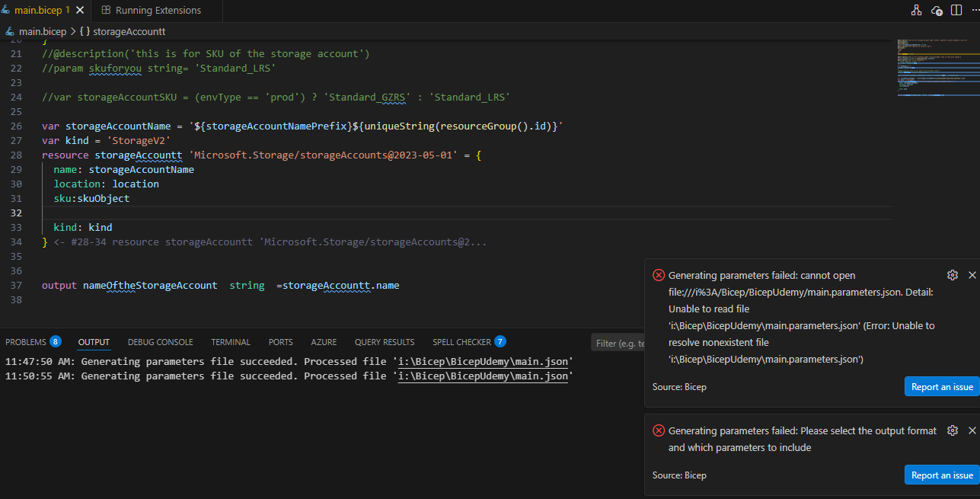Viewport: 980px width, 499px height.
Task: Open the main.json link at 11:50:55
Action: (483, 376)
